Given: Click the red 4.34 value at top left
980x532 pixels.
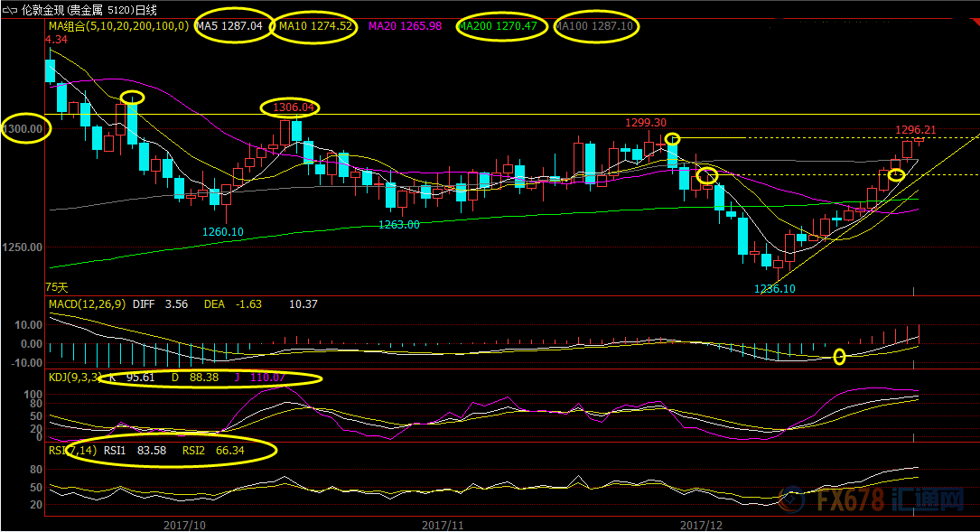Looking at the screenshot, I should tap(56, 40).
